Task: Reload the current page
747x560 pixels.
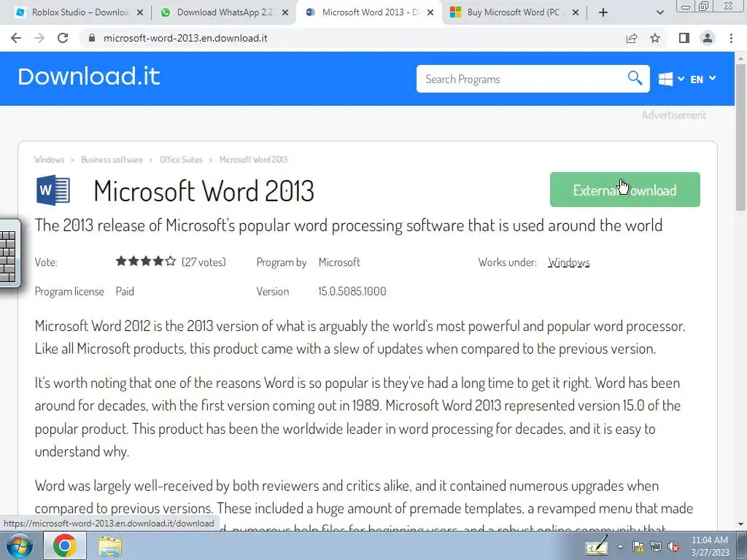Action: 63,38
